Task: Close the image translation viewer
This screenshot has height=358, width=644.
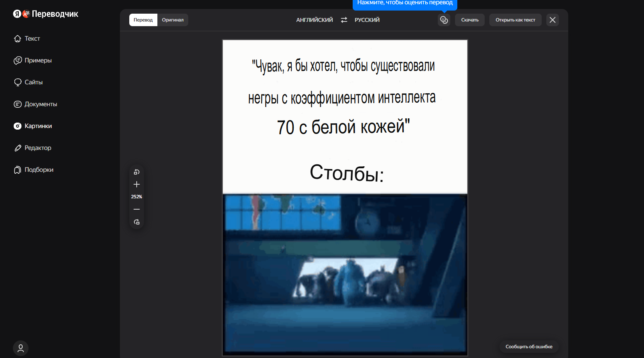Action: (x=553, y=20)
